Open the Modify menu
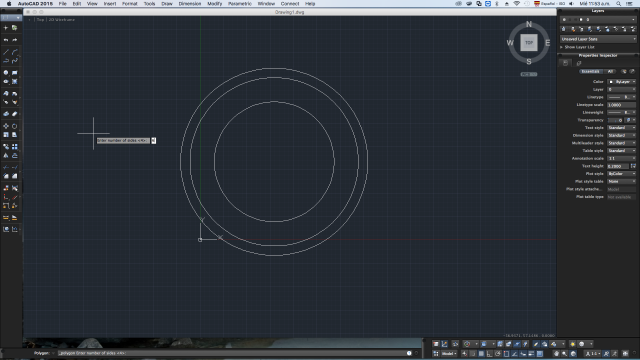 (x=214, y=4)
